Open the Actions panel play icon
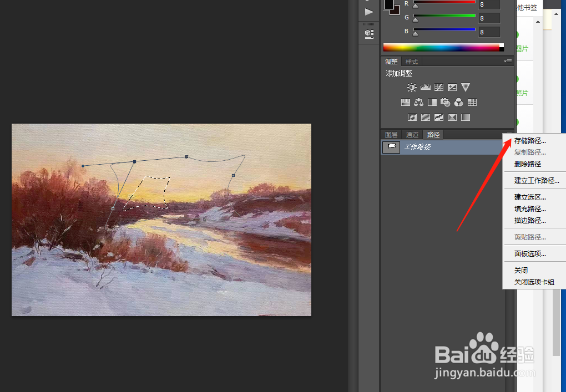This screenshot has width=566, height=392. [369, 12]
